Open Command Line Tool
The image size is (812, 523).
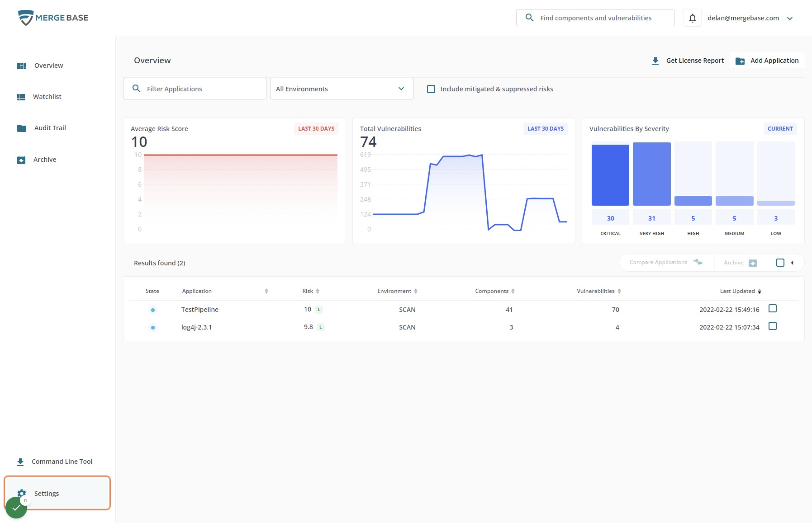tap(62, 462)
